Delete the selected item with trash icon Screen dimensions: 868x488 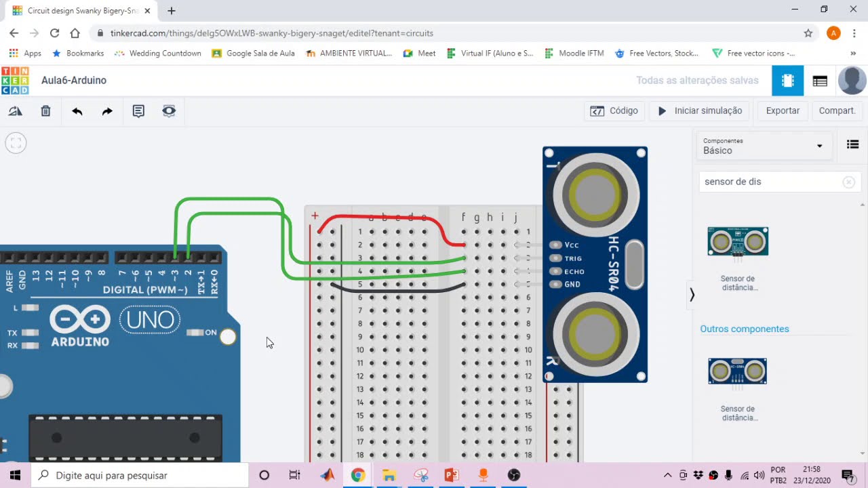click(x=45, y=111)
